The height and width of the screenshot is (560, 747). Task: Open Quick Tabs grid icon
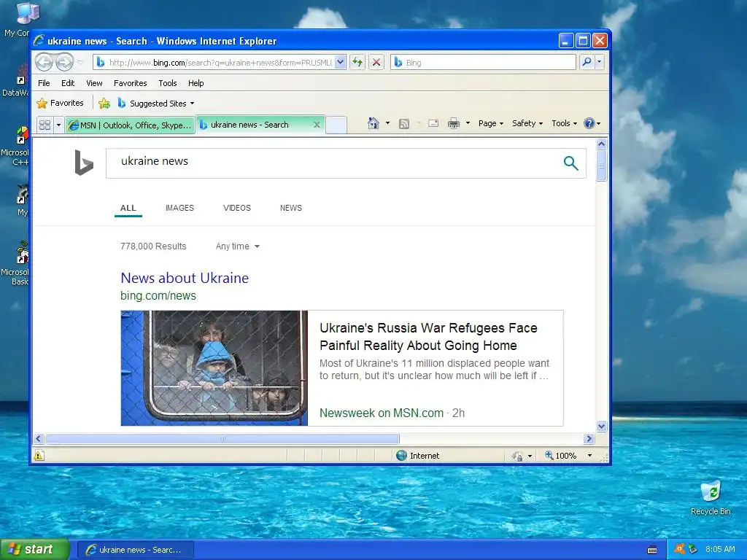[x=44, y=125]
